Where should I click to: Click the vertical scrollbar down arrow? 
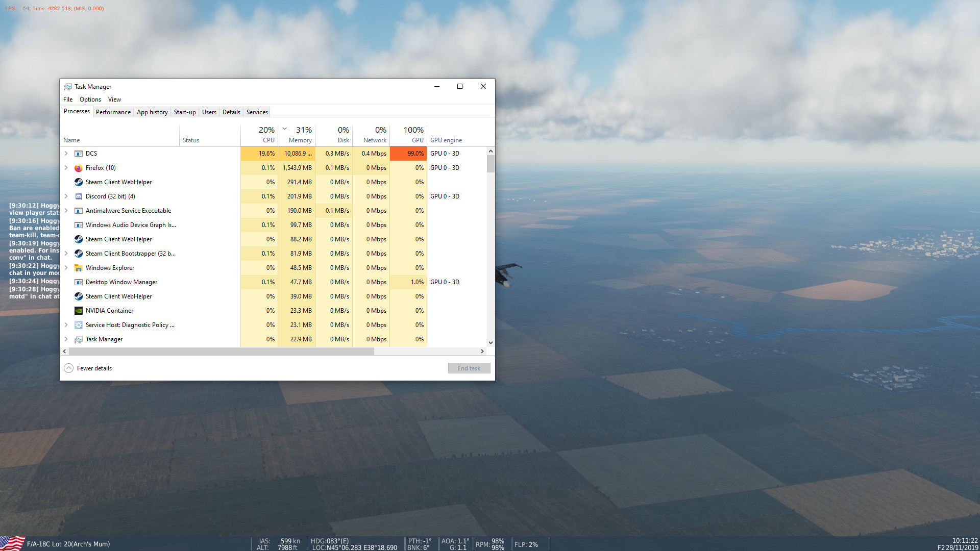coord(491,343)
